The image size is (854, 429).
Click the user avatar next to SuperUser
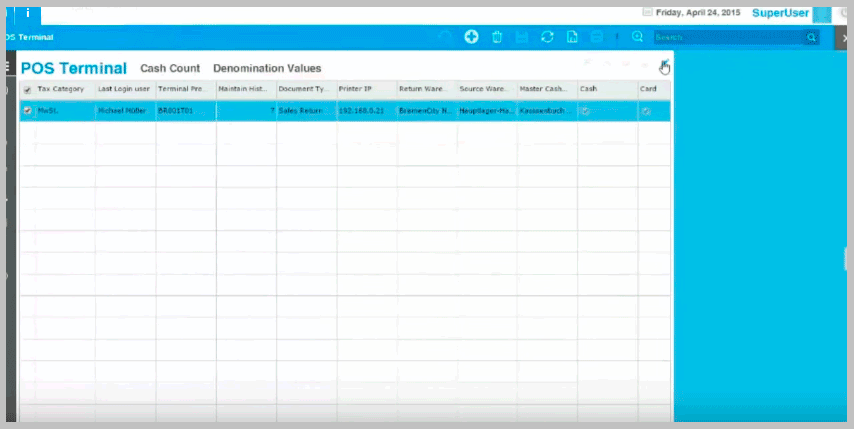click(822, 15)
